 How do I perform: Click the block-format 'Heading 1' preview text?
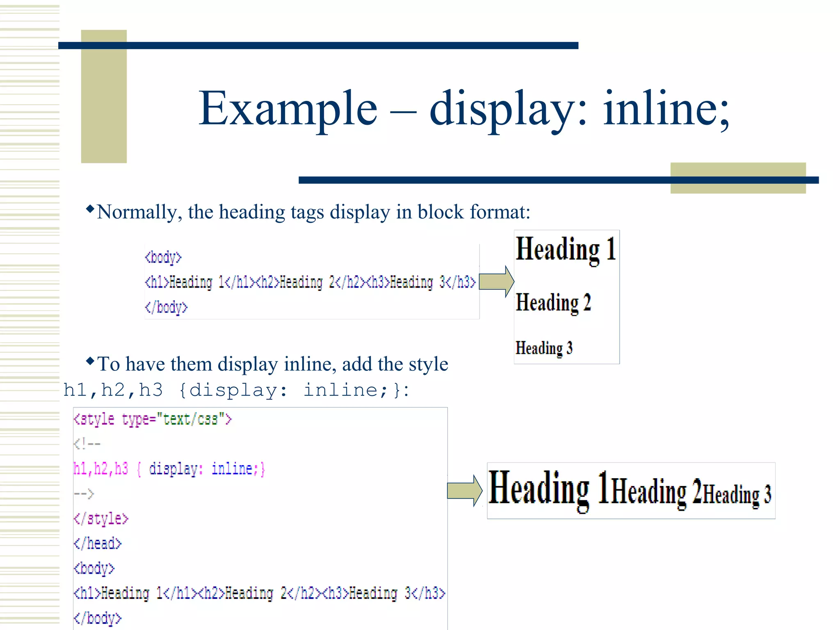[566, 249]
